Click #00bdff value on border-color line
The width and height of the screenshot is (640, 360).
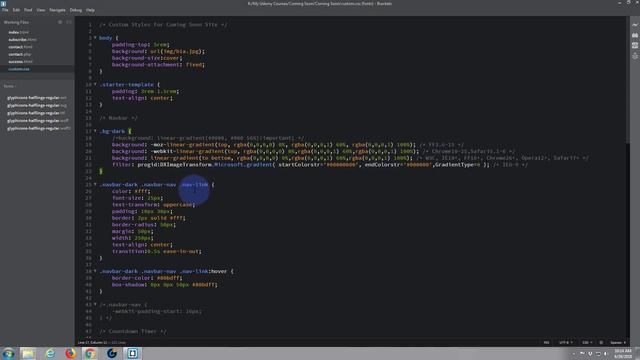[x=168, y=278]
